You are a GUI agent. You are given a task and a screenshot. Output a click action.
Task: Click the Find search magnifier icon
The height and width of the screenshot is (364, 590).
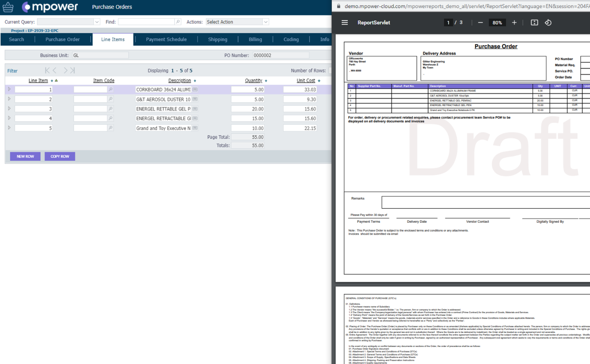[178, 22]
